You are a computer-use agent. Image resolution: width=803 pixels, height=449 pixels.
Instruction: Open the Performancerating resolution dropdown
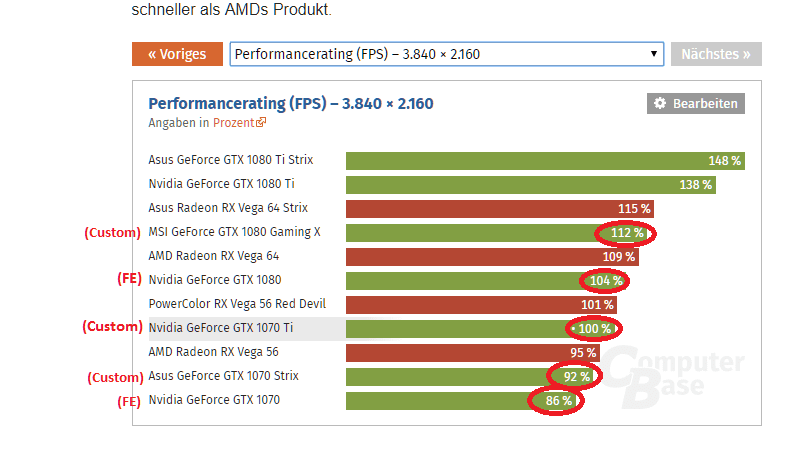tap(447, 54)
